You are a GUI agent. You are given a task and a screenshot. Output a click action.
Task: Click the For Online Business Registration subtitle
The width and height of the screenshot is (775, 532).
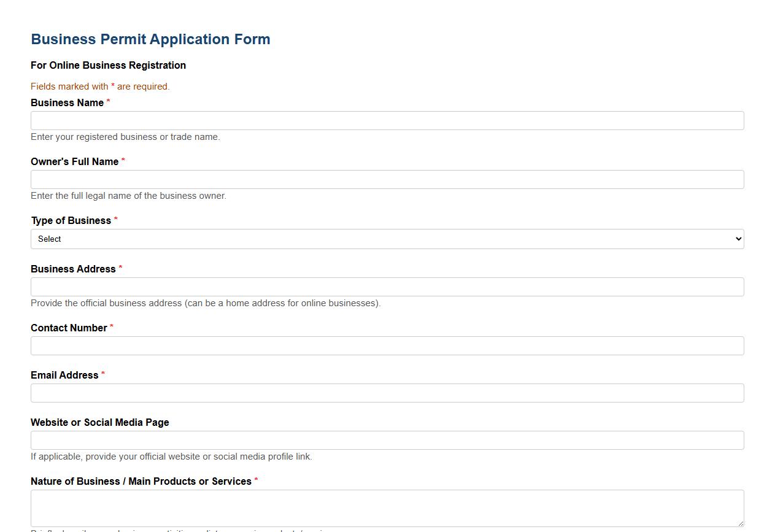[x=108, y=65]
